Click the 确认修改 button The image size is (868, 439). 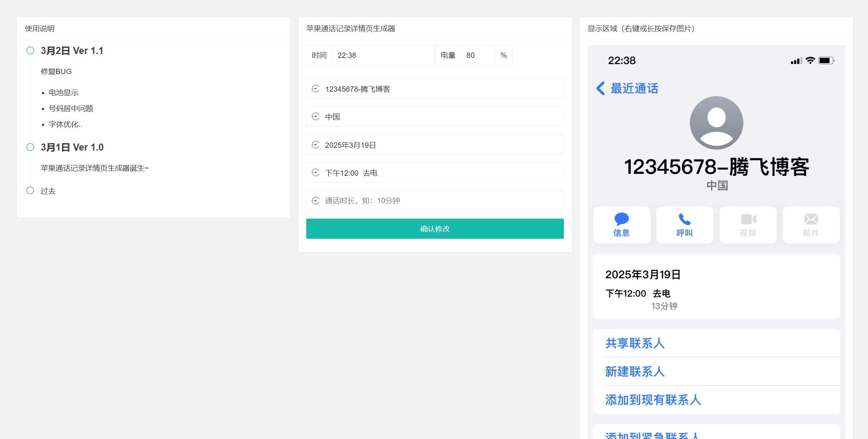(x=435, y=228)
